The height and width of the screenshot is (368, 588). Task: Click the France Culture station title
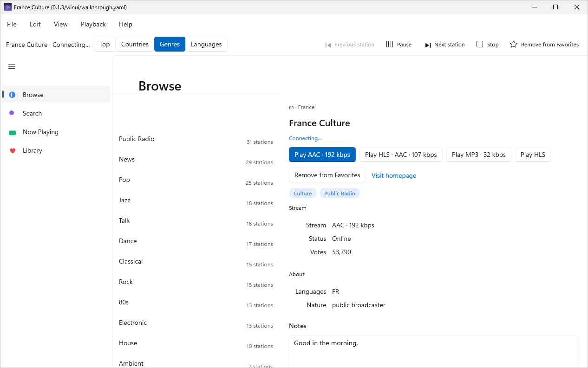click(320, 123)
